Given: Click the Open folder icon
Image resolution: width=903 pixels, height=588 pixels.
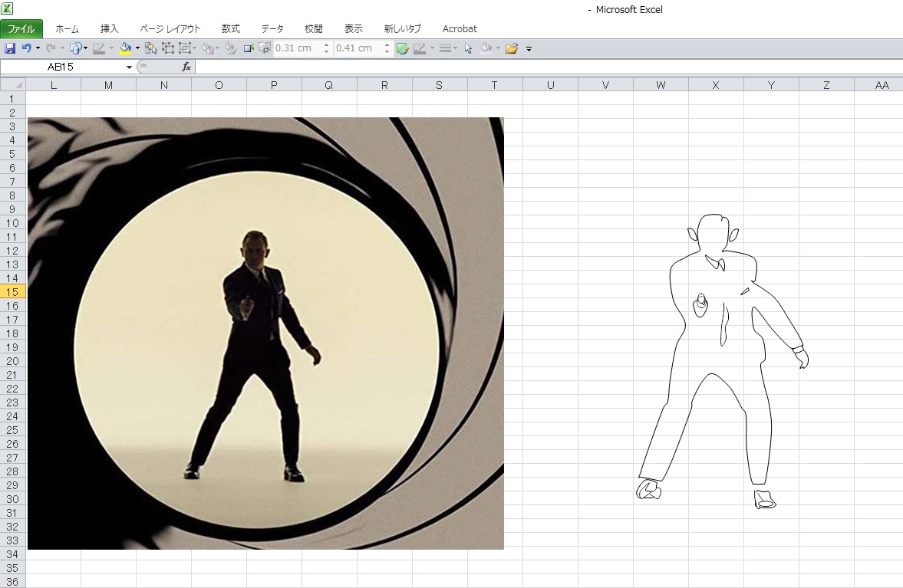Looking at the screenshot, I should [x=512, y=48].
